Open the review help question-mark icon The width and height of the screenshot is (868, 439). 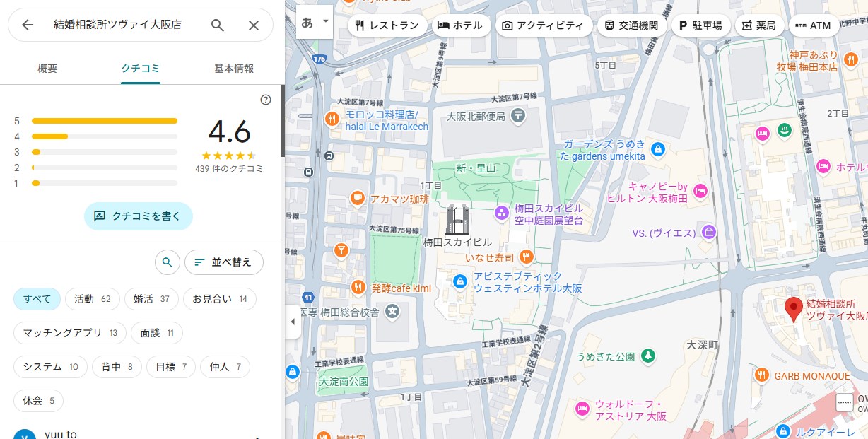[266, 100]
